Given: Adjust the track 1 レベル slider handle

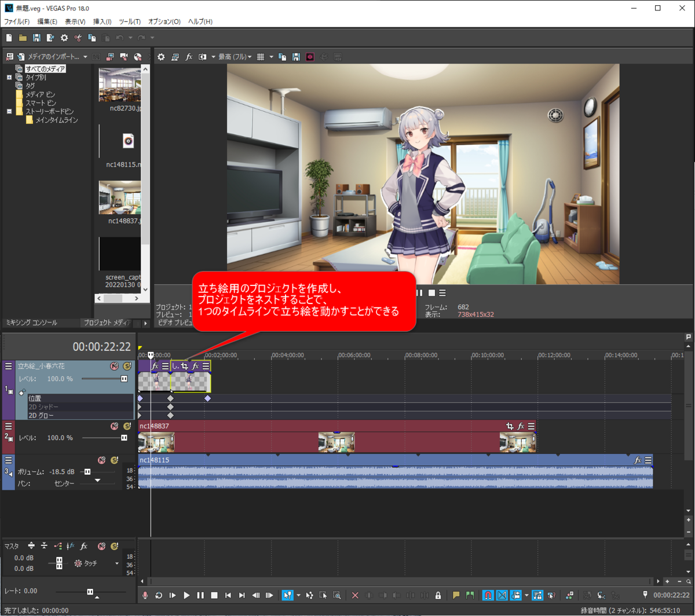Looking at the screenshot, I should coord(124,379).
